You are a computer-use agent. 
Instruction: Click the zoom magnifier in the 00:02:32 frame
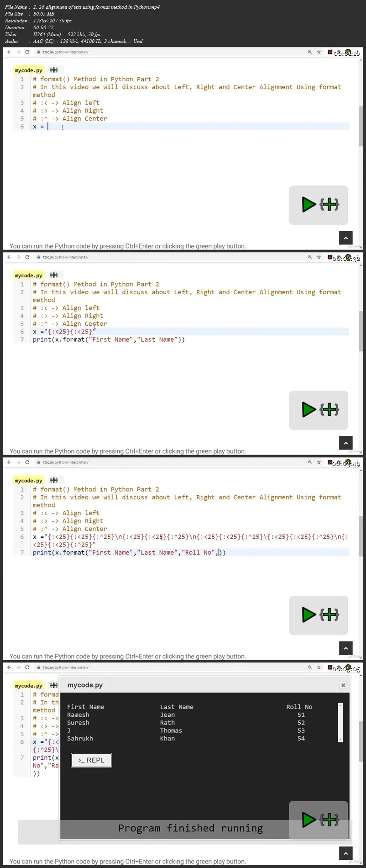click(x=310, y=257)
